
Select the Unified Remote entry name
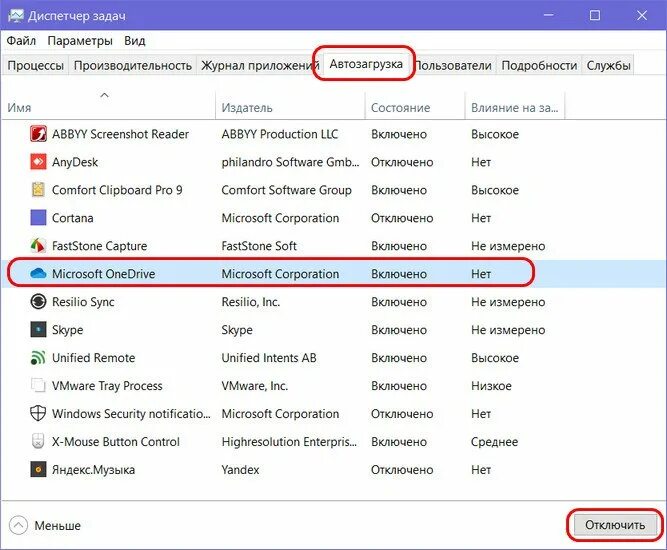click(x=94, y=358)
